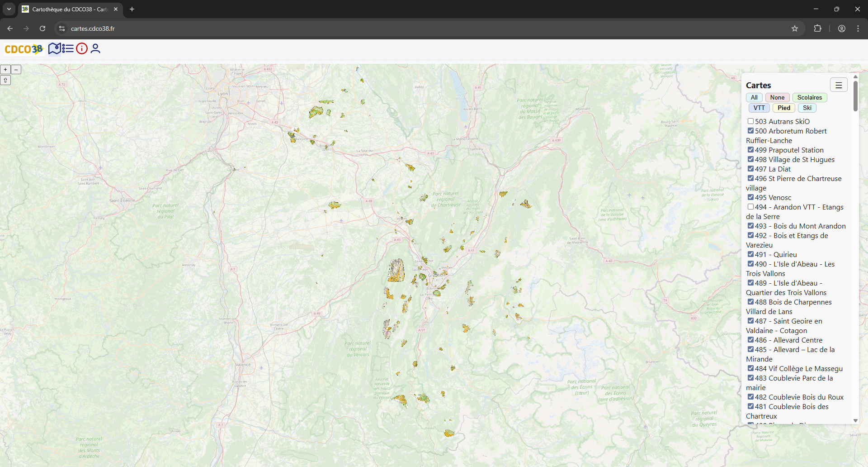
Task: Enable the 503 Autrans SkiO checkbox
Action: [x=750, y=121]
